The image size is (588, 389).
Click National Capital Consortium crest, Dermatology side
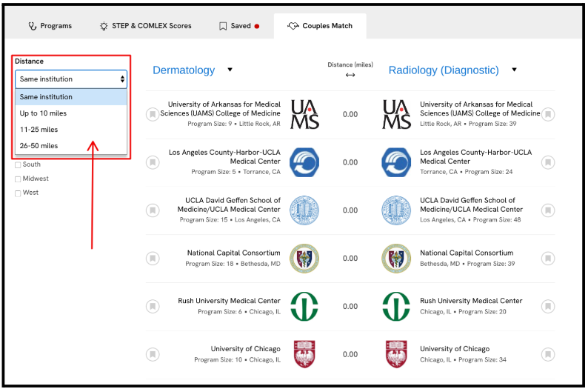[x=304, y=258]
